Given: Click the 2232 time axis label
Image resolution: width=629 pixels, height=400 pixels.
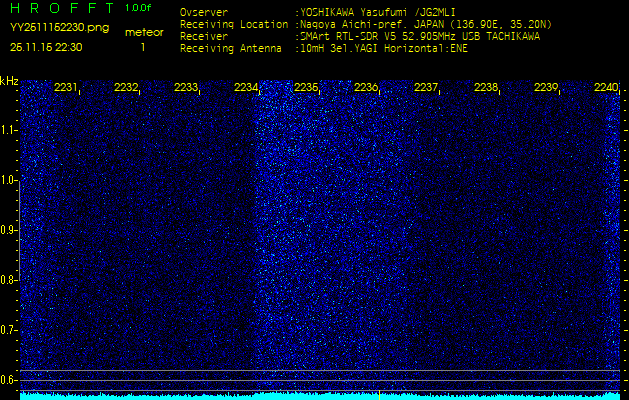Looking at the screenshot, I should pyautogui.click(x=126, y=87).
